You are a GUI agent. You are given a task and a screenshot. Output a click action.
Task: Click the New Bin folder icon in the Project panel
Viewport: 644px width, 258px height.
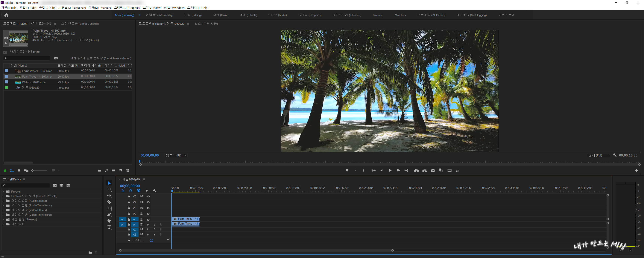coord(113,170)
